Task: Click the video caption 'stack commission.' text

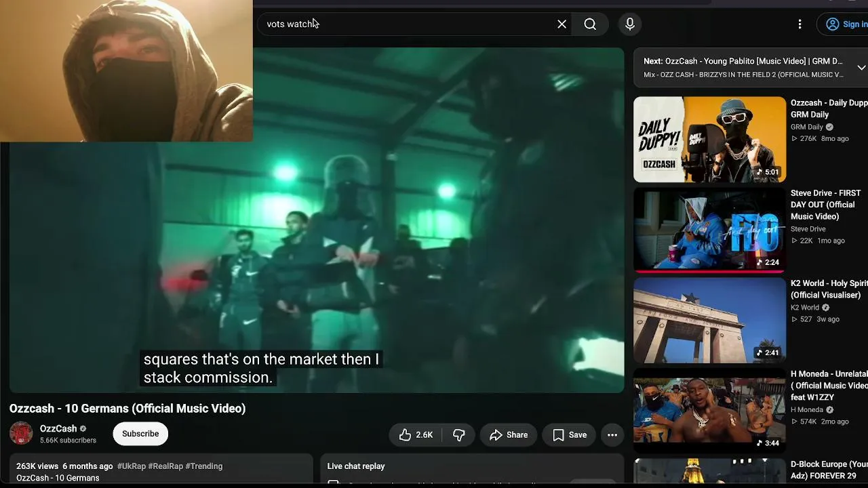Action: [x=208, y=378]
